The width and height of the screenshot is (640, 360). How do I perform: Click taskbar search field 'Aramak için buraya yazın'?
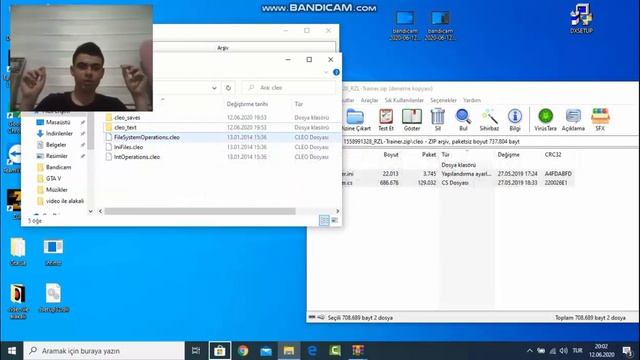pyautogui.click(x=104, y=351)
